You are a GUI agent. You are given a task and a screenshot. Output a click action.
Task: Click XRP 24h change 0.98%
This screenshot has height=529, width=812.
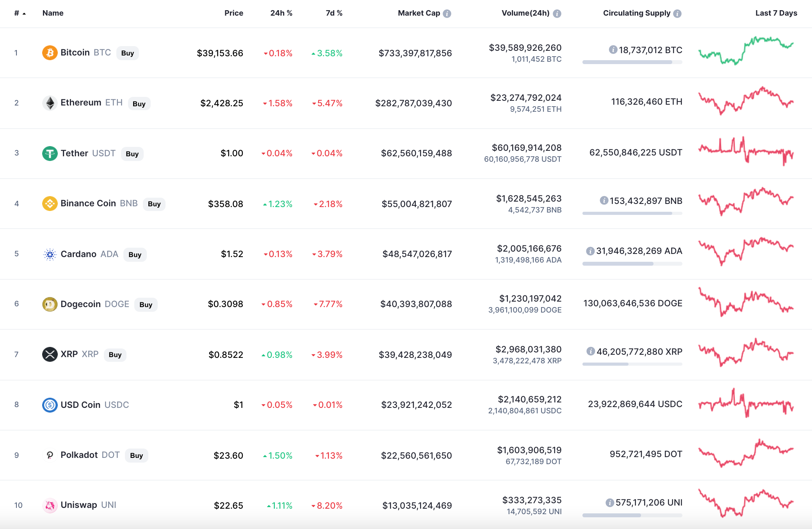tap(277, 355)
